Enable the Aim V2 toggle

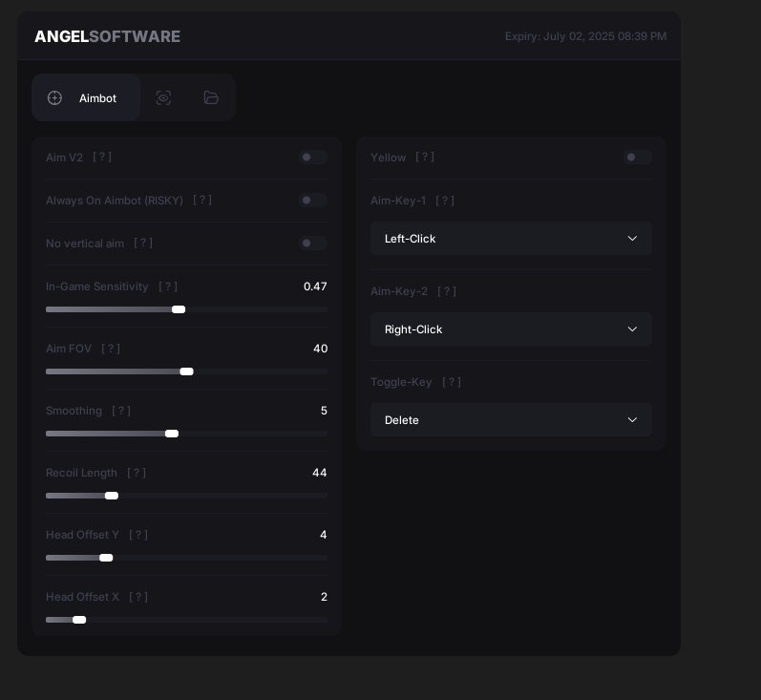tap(313, 158)
